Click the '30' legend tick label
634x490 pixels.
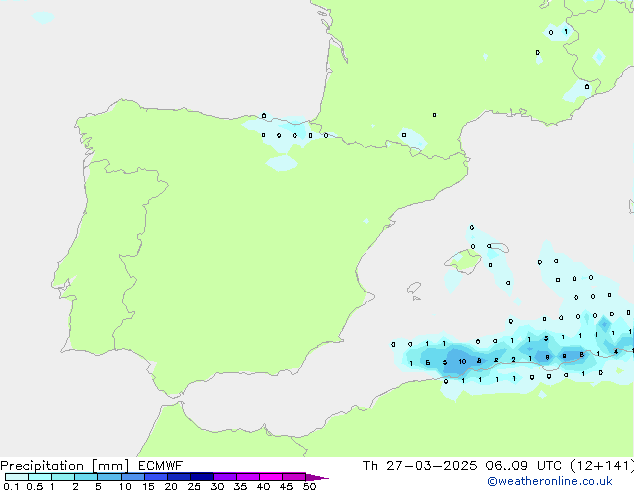217,486
